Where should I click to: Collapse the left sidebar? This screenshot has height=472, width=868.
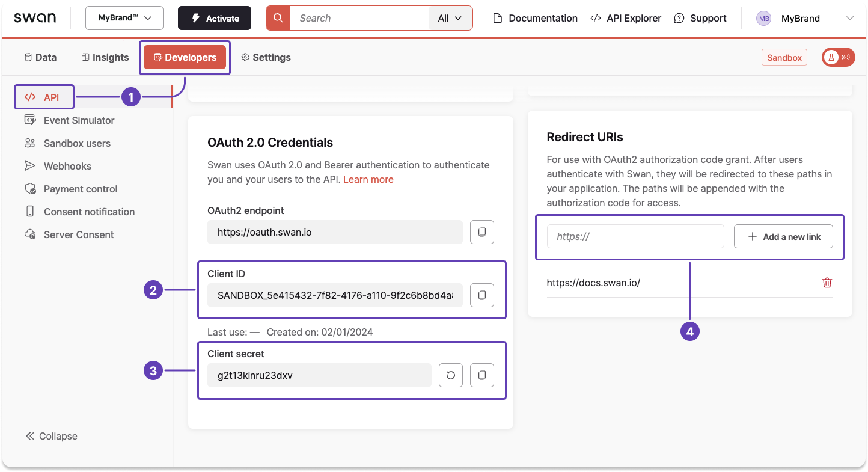(51, 435)
